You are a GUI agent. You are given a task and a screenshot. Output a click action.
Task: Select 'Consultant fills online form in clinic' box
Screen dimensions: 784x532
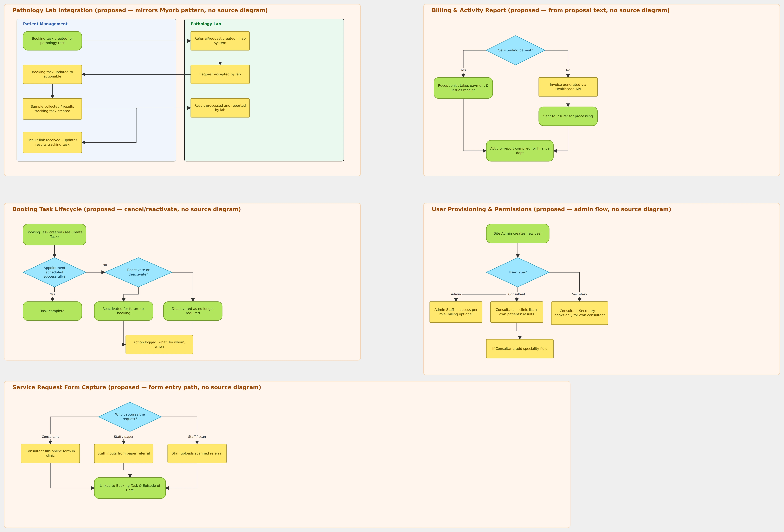50,453
